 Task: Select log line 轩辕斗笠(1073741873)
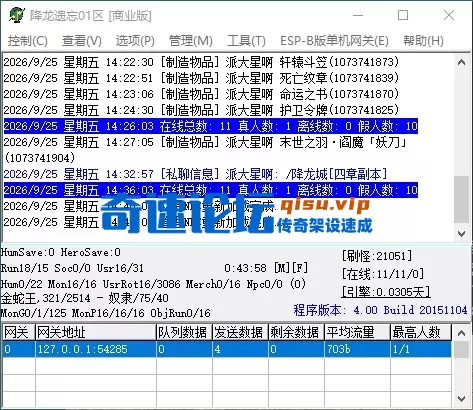click(201, 62)
